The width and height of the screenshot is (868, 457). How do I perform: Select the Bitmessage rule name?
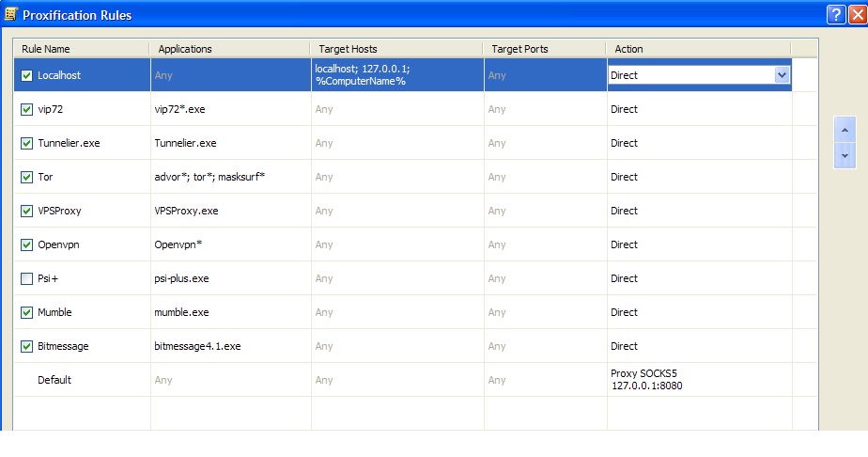63,346
